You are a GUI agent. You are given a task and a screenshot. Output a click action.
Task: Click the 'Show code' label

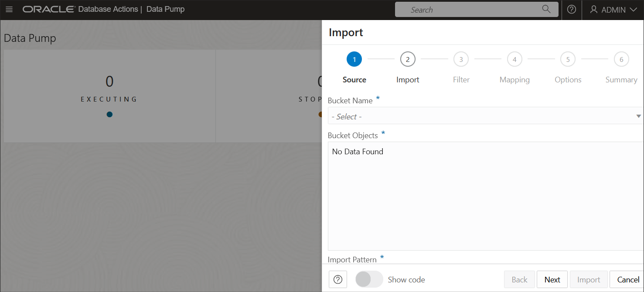click(406, 280)
